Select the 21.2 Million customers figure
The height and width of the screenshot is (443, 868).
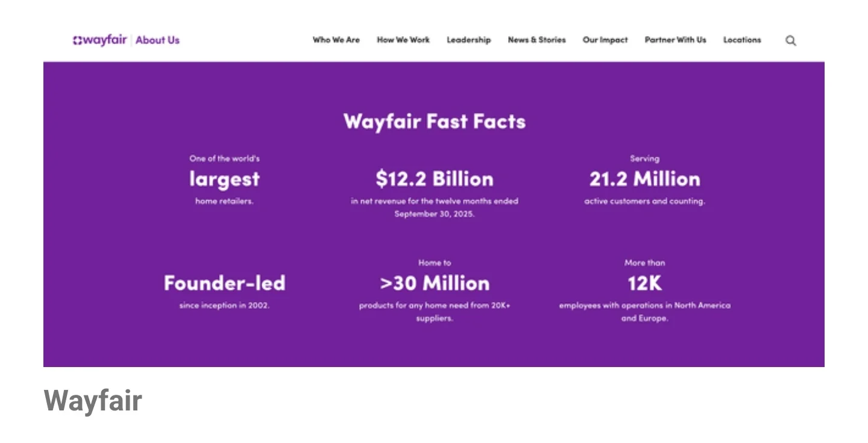[x=644, y=178]
